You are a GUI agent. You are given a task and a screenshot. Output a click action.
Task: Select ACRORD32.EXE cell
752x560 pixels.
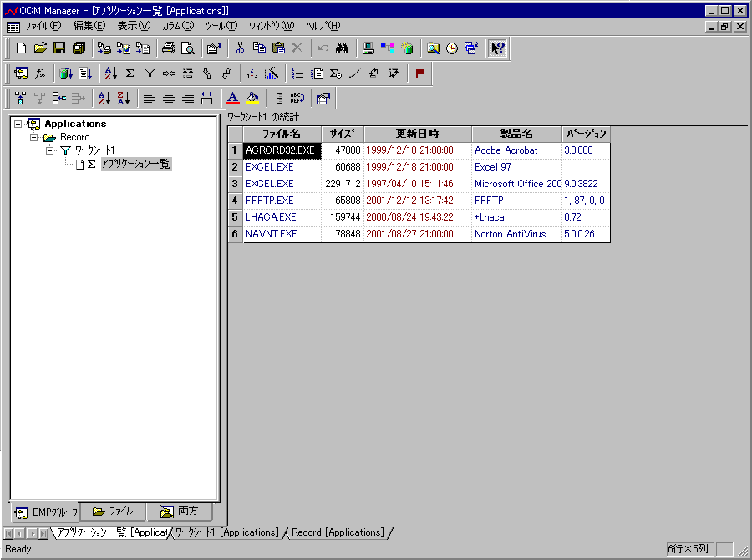[x=282, y=150]
